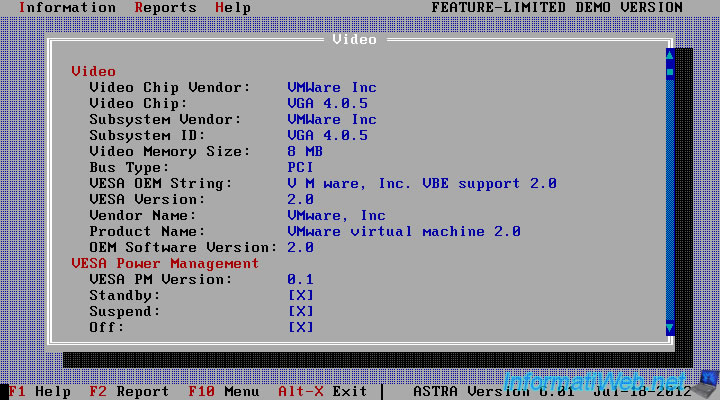The height and width of the screenshot is (400, 720).
Task: Open the Reports menu
Action: tap(165, 8)
